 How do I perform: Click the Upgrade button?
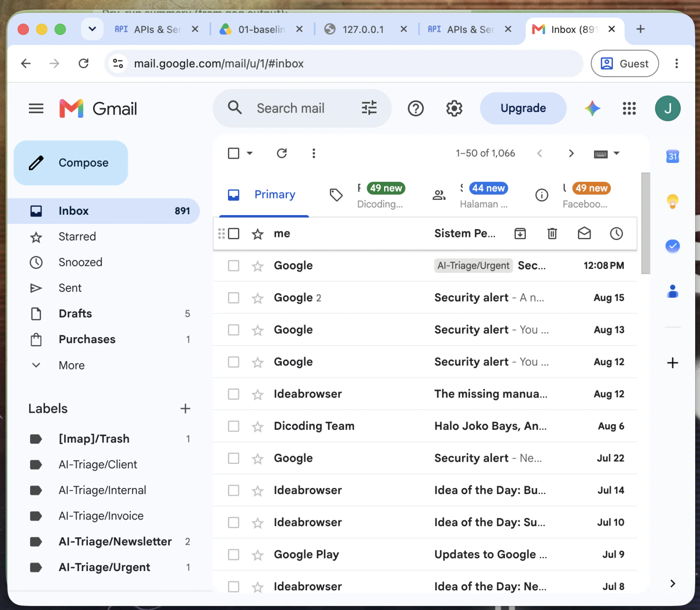click(523, 108)
